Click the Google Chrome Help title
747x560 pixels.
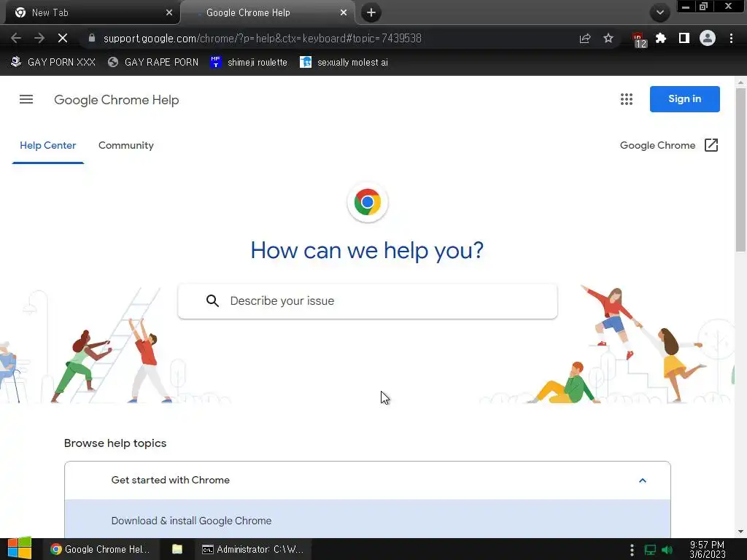pyautogui.click(x=116, y=100)
